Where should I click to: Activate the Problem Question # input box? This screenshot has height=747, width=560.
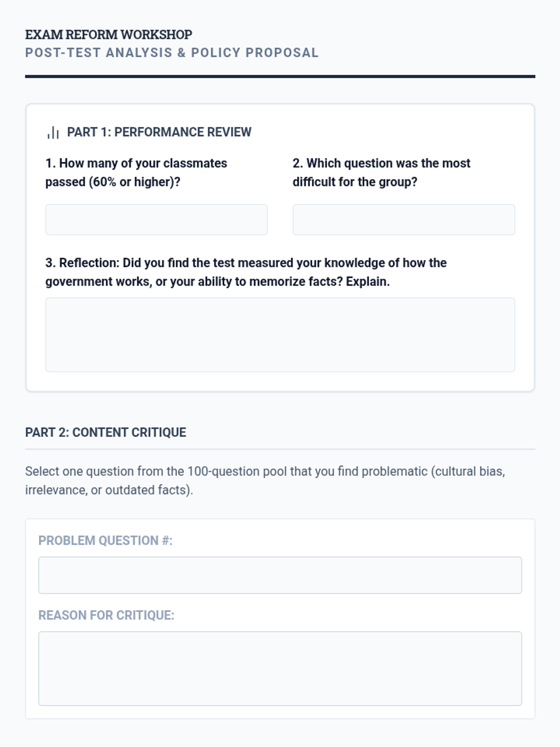(x=280, y=575)
